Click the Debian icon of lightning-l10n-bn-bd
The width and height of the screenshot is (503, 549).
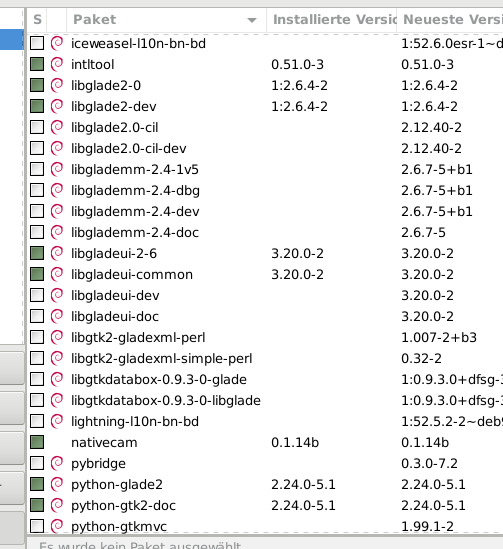[x=57, y=421]
